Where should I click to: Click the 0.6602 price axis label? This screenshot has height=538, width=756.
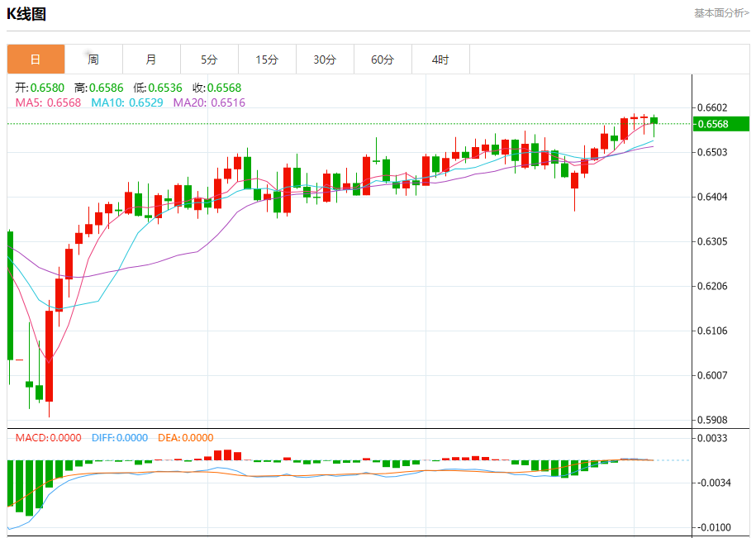point(712,107)
